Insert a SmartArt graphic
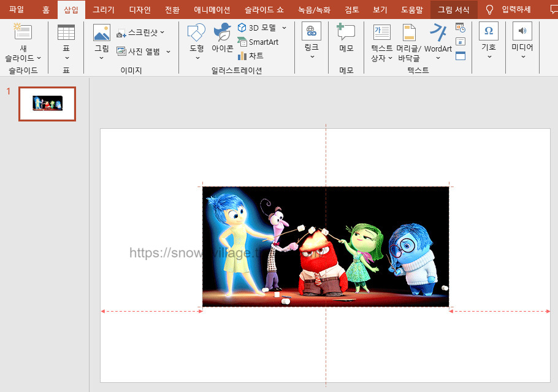558x392 pixels. tap(258, 42)
